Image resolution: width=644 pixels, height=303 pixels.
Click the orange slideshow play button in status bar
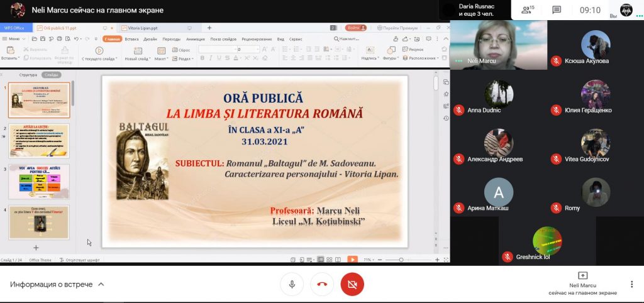(352, 259)
